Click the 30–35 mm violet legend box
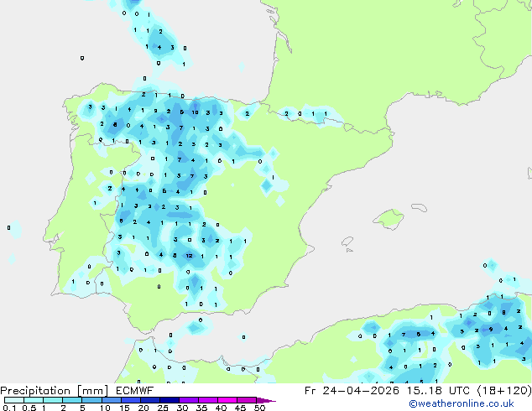The width and height of the screenshot is (532, 411). coord(189,400)
